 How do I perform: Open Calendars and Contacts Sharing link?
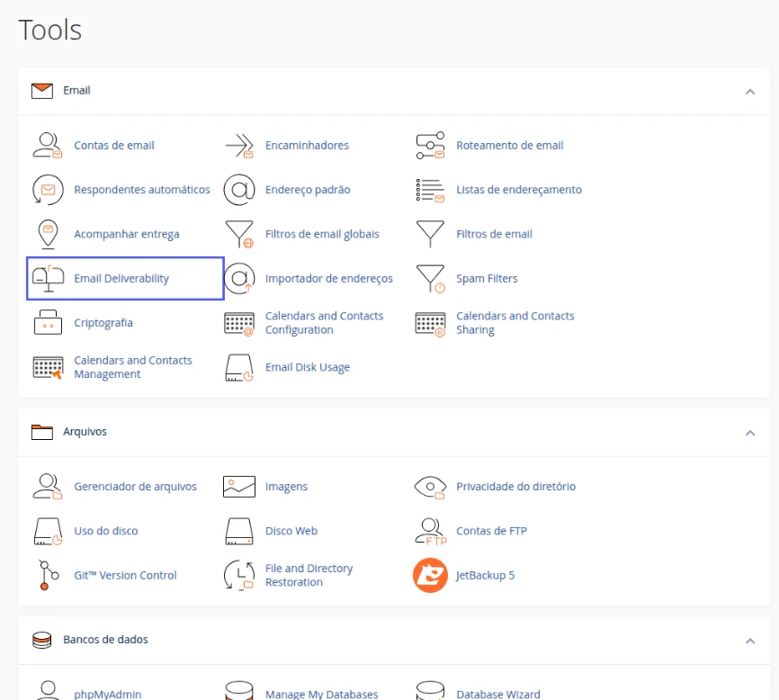[515, 323]
